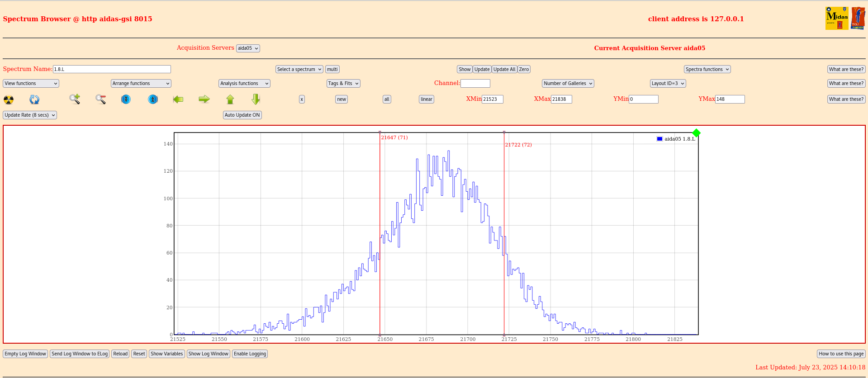
Task: Open the Spectra functions menu
Action: [707, 69]
